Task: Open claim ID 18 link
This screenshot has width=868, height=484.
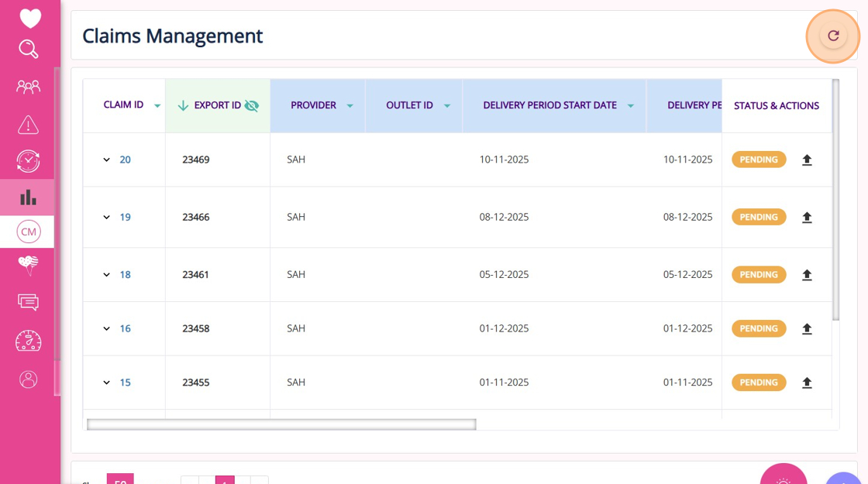Action: coord(125,275)
